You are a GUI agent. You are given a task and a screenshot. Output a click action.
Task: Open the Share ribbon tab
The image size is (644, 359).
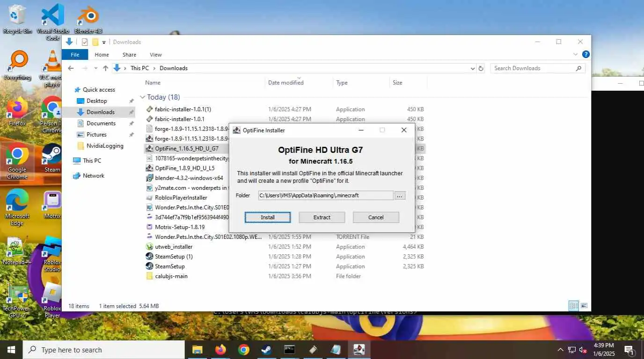point(129,55)
